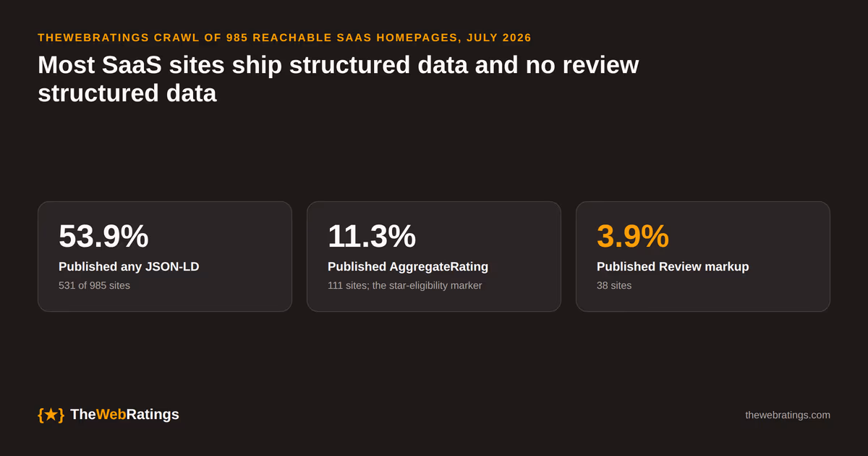Click the orange Web word in logo
The width and height of the screenshot is (868, 456).
pyautogui.click(x=111, y=415)
